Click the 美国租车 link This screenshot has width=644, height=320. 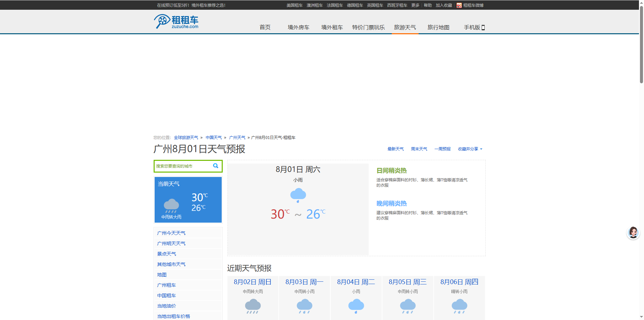294,5
